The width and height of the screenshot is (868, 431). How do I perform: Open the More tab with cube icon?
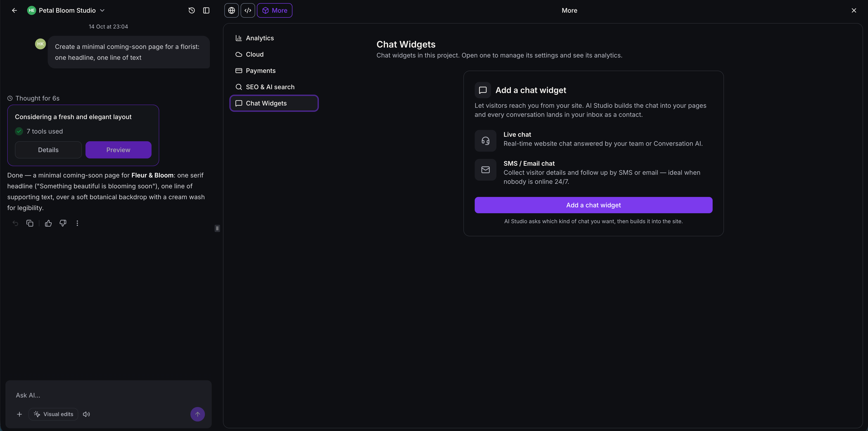point(275,10)
